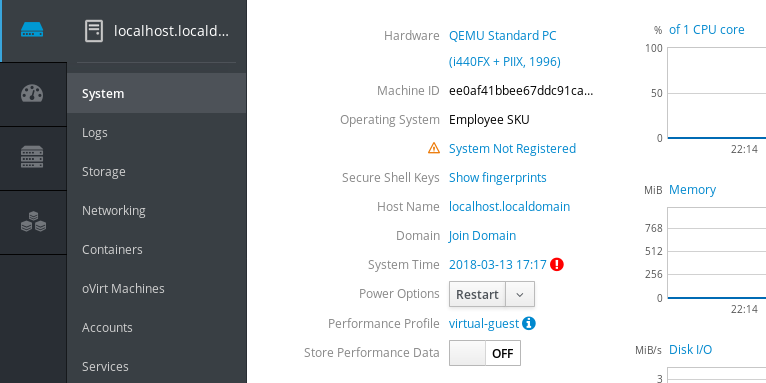766x383 pixels.
Task: Expand the Power Options dropdown arrow
Action: pos(520,295)
